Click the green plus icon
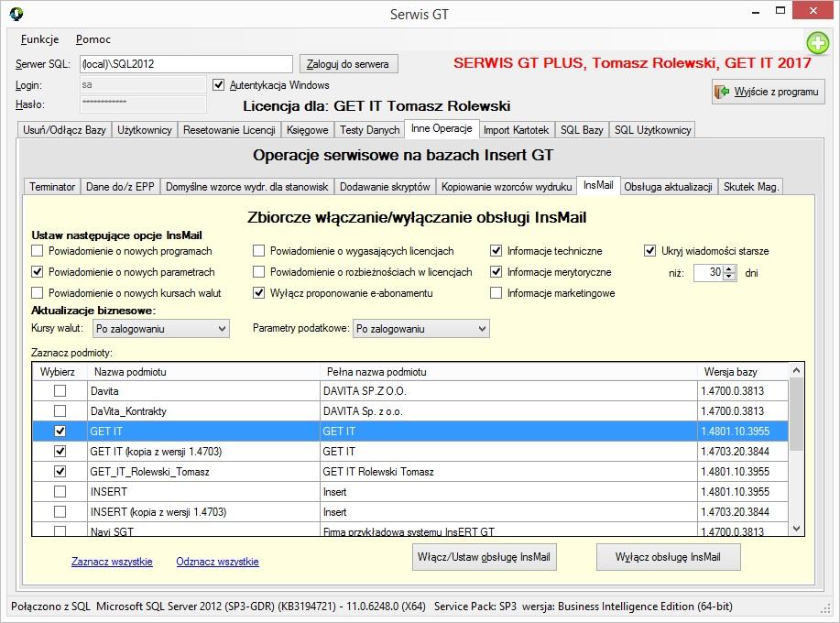 pos(818,43)
